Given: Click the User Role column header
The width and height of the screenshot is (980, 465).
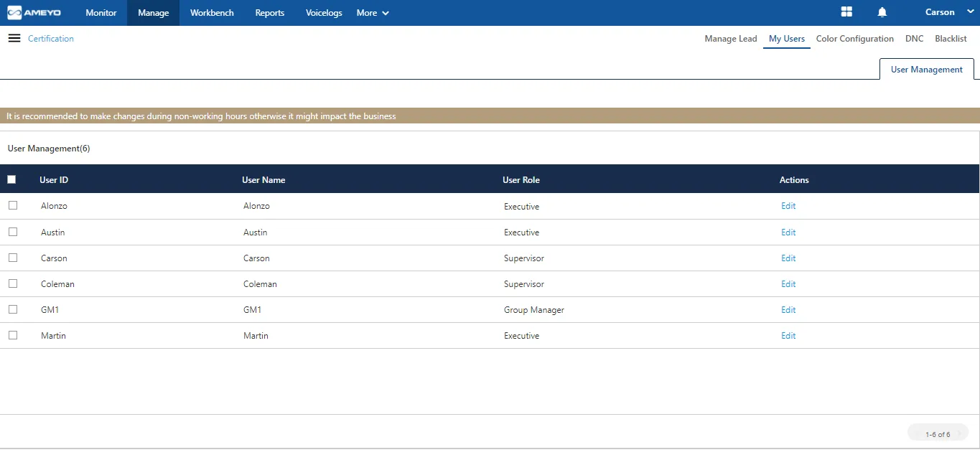Looking at the screenshot, I should point(521,180).
